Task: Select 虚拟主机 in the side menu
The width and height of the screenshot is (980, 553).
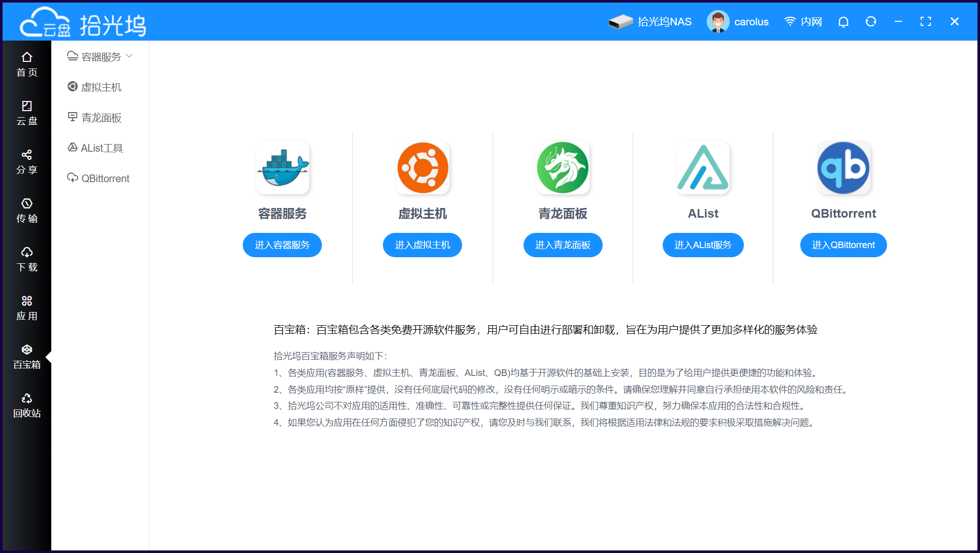Action: [x=94, y=87]
